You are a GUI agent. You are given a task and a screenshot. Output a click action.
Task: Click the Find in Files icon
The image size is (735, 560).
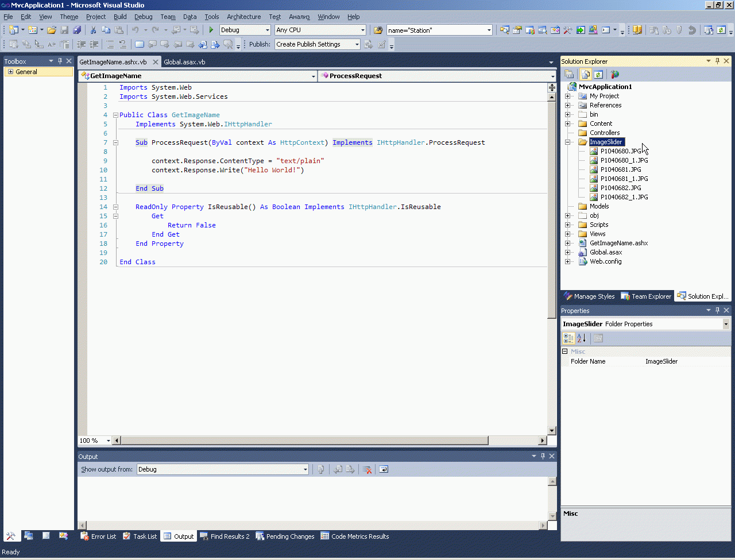378,30
